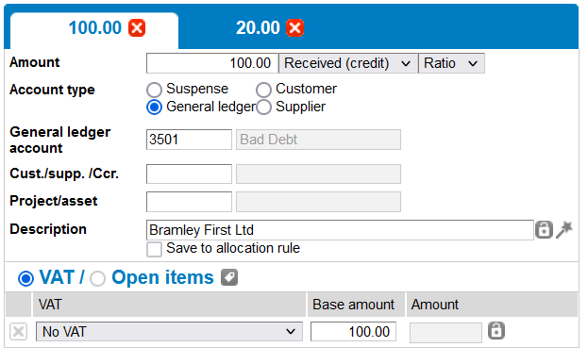Screen dimensions: 588x364
Task: Close the 100.00 tab with red X
Action: coord(137,28)
